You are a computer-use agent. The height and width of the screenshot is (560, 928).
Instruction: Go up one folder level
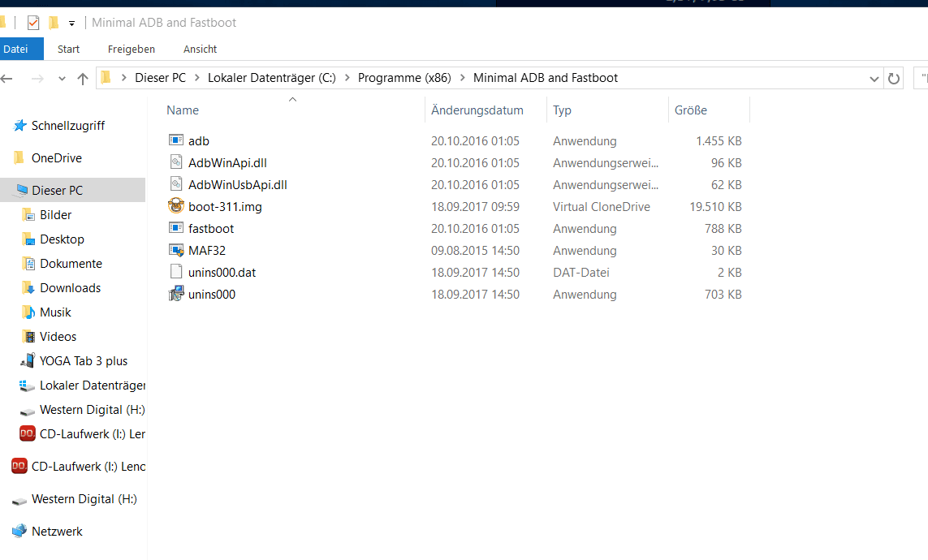click(83, 78)
